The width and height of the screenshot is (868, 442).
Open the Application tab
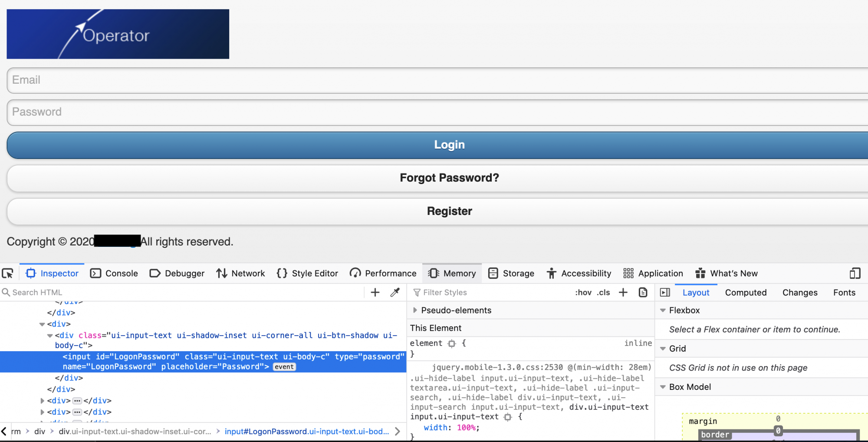(x=653, y=273)
